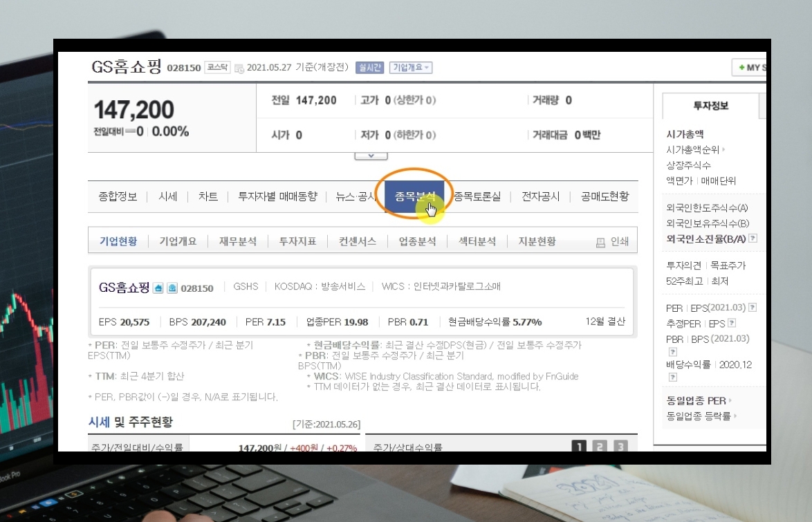Open the 종목토론실 tab
The height and width of the screenshot is (522, 812).
[477, 196]
